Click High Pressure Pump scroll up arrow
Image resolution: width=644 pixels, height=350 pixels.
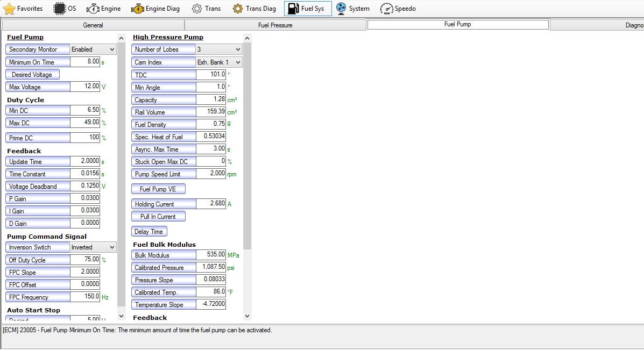tap(247, 38)
